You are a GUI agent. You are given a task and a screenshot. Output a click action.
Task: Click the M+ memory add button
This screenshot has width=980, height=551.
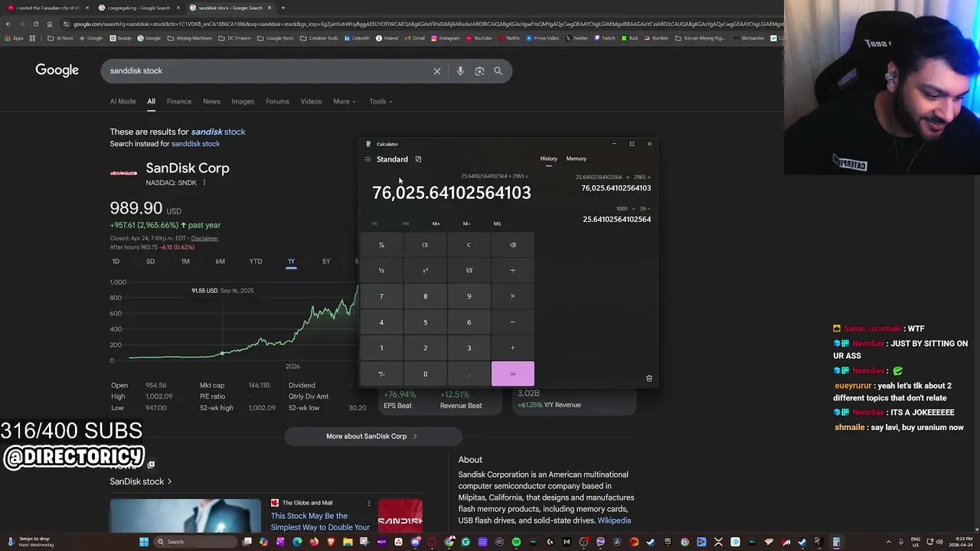coord(436,223)
